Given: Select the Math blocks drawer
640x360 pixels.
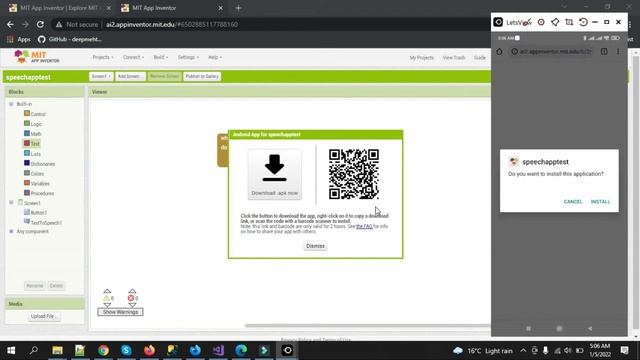Looking at the screenshot, I should (x=33, y=133).
